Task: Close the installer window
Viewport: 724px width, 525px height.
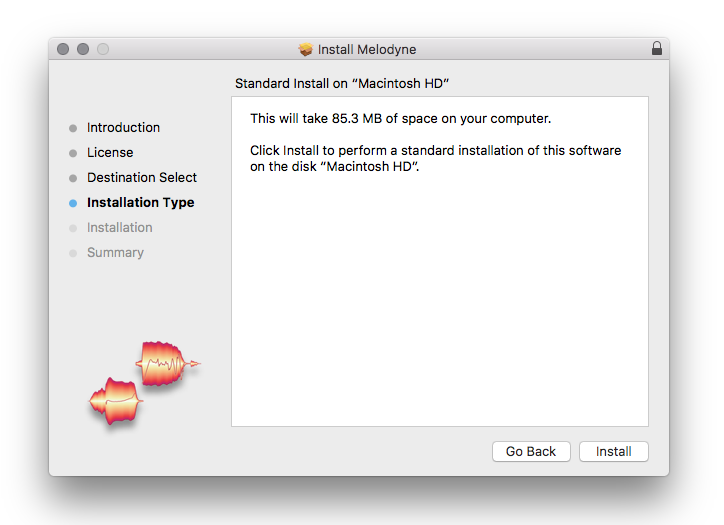Action: (63, 49)
